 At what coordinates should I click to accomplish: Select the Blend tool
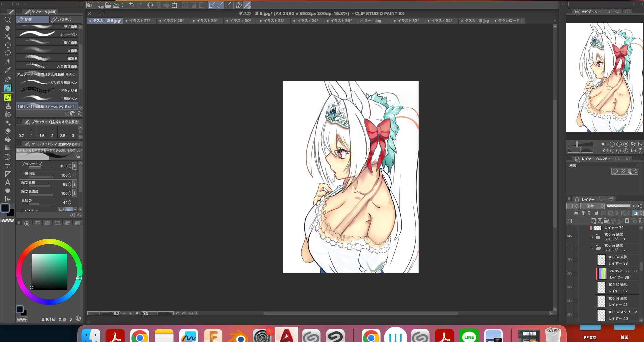pos(7,114)
